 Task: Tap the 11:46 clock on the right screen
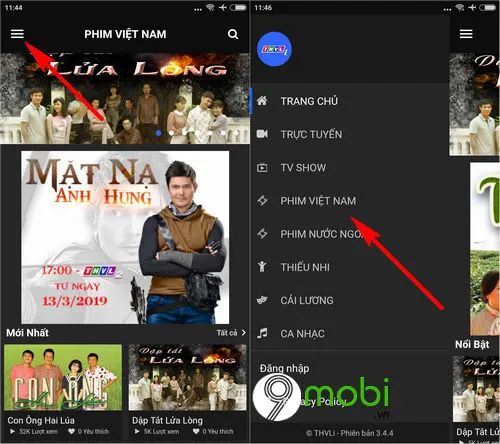[x=263, y=7]
